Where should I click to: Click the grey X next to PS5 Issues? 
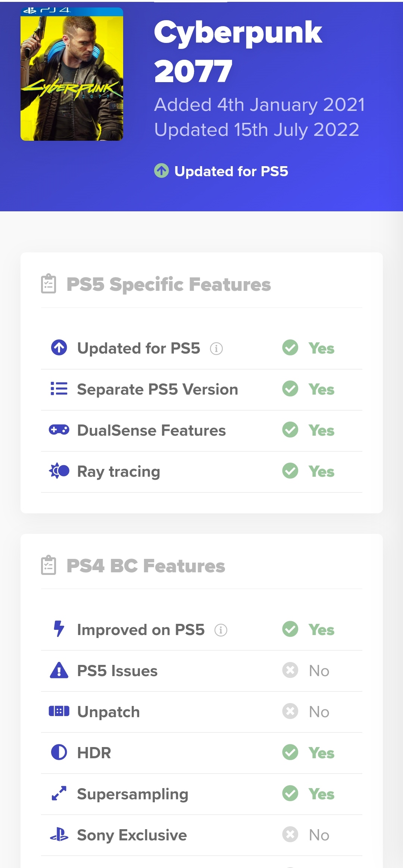click(290, 670)
